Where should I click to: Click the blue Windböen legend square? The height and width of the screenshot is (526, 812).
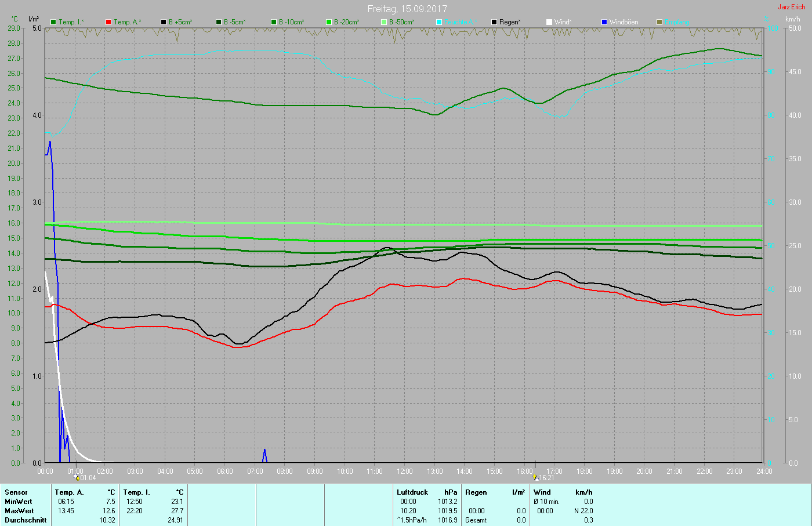604,22
